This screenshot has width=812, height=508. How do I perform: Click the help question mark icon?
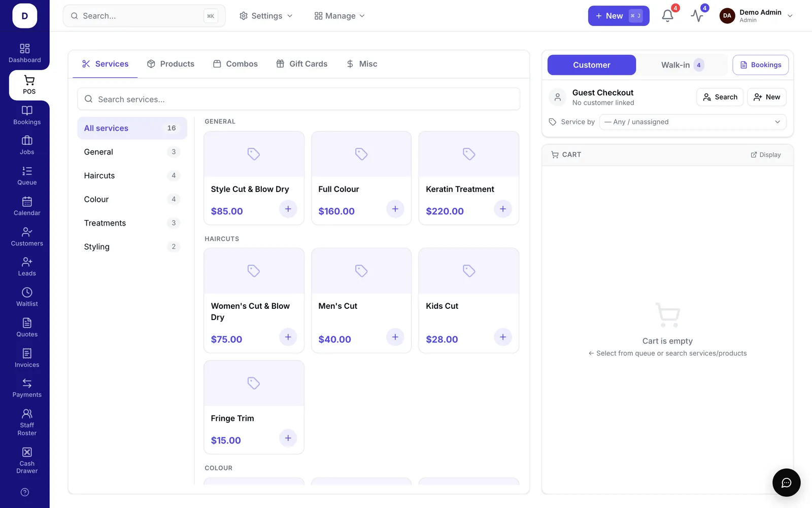[x=25, y=492]
